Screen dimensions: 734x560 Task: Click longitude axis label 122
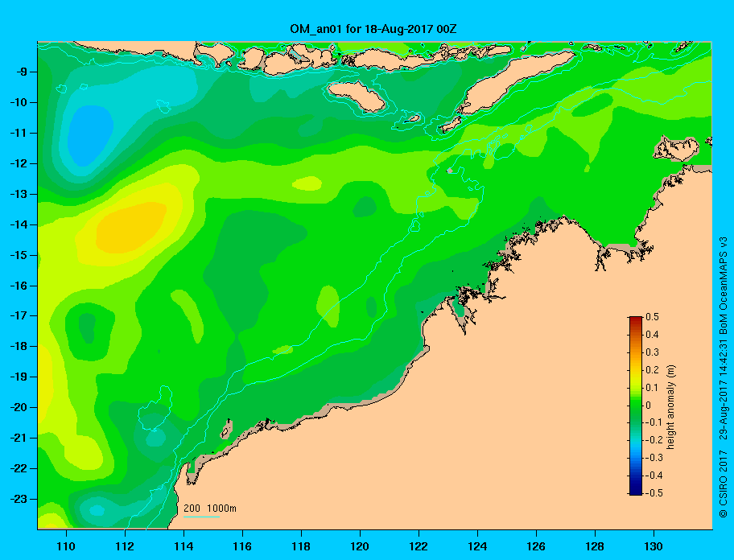[419, 546]
